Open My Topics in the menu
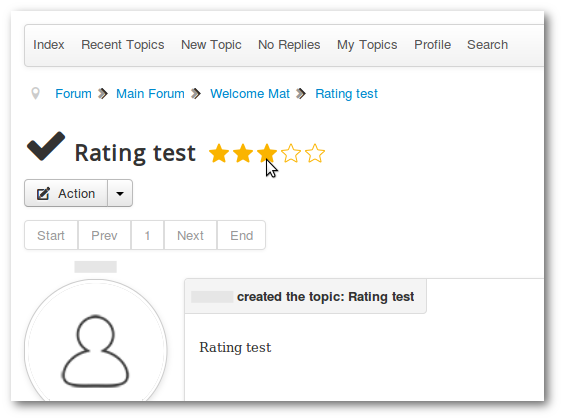 click(x=367, y=45)
